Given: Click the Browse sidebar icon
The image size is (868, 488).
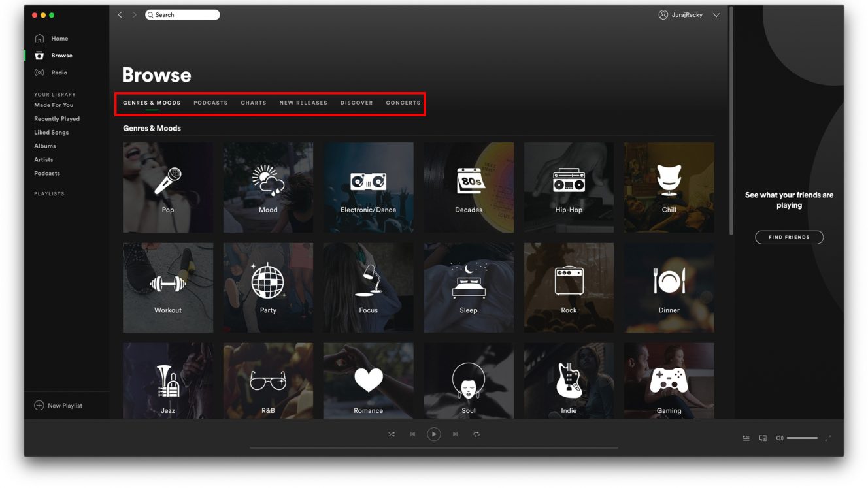Looking at the screenshot, I should click(39, 56).
